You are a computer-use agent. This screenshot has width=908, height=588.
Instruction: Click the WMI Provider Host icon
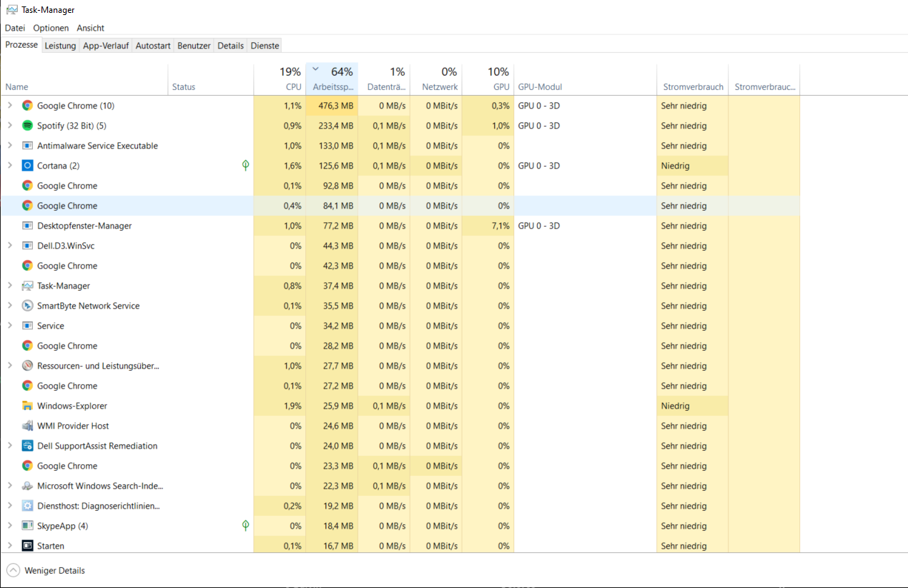[x=27, y=426]
